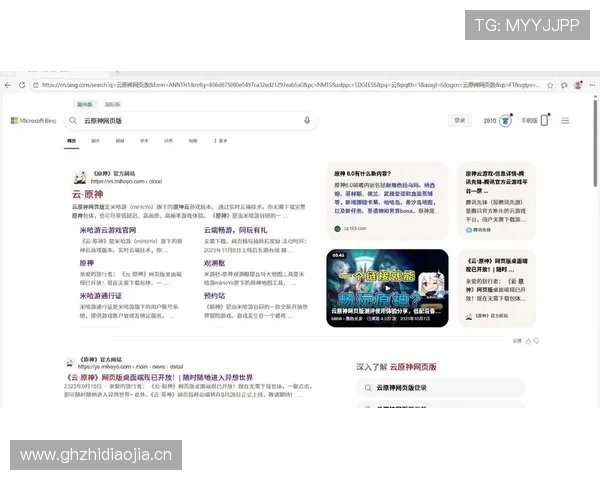Image resolution: width=600 pixels, height=480 pixels.
Task: Play the 畅玩原神 video thumbnail
Action: tap(387, 288)
